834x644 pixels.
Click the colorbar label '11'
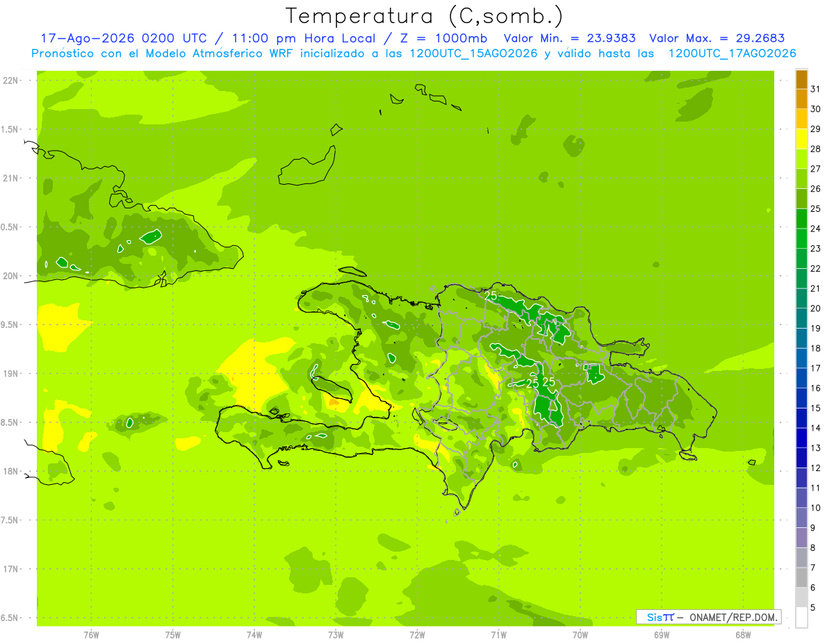point(816,488)
